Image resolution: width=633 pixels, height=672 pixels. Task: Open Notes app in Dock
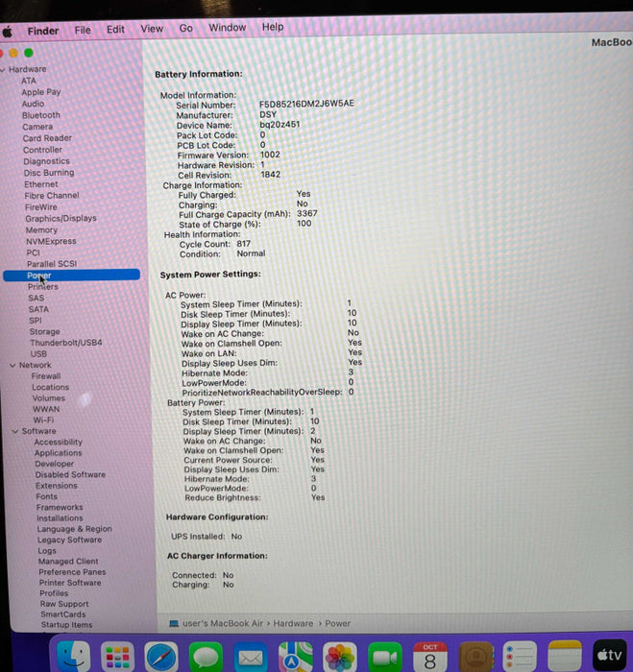(x=565, y=657)
